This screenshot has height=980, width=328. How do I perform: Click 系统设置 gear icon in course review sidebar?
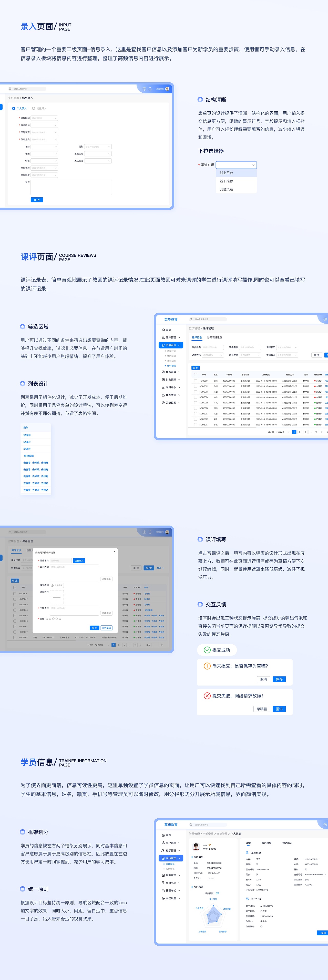tap(163, 403)
